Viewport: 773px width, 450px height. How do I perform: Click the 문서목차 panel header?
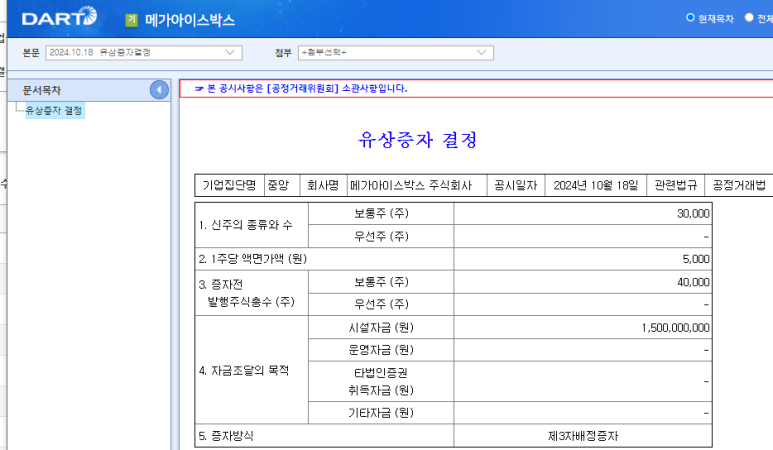coord(89,90)
